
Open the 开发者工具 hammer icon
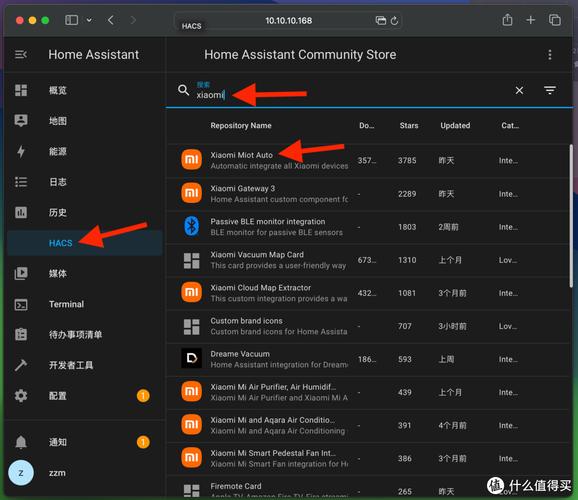21,365
